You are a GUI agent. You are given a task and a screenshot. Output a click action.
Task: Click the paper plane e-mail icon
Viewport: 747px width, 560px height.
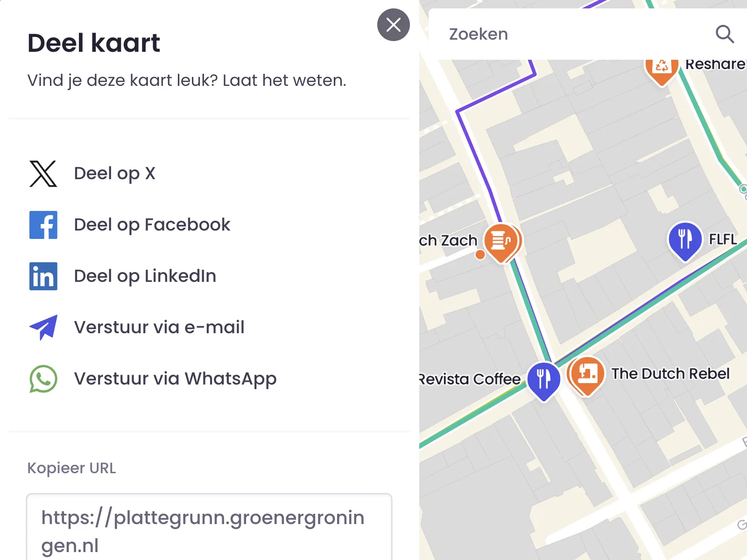pyautogui.click(x=43, y=328)
